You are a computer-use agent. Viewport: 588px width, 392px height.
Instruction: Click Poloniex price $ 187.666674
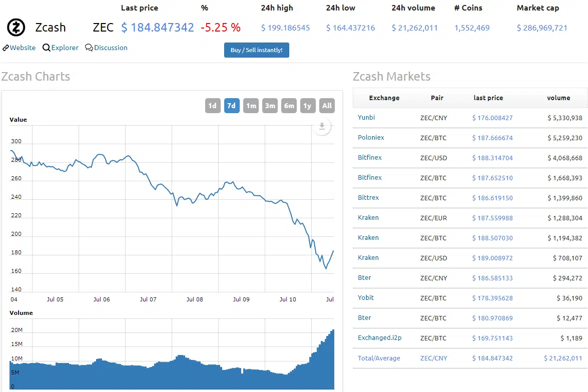click(x=492, y=138)
